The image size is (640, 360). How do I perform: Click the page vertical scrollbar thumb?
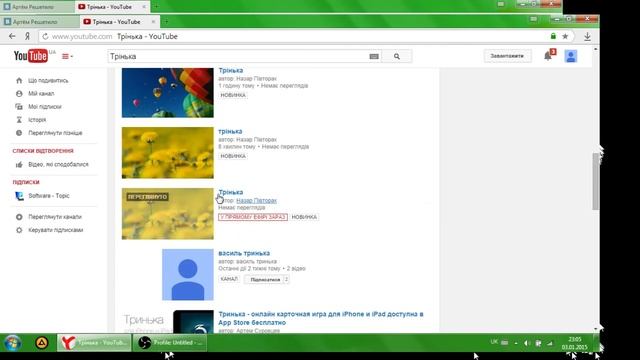click(596, 182)
